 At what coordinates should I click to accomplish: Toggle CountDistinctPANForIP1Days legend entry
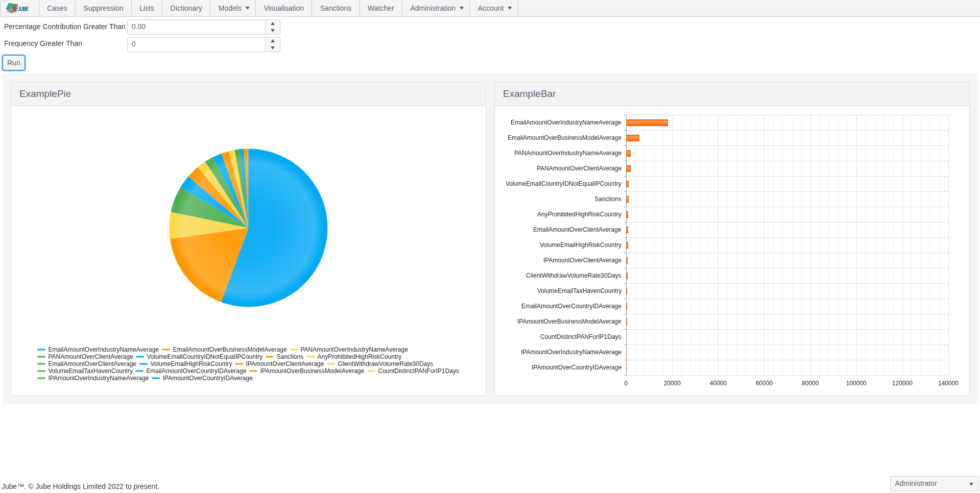tap(418, 371)
